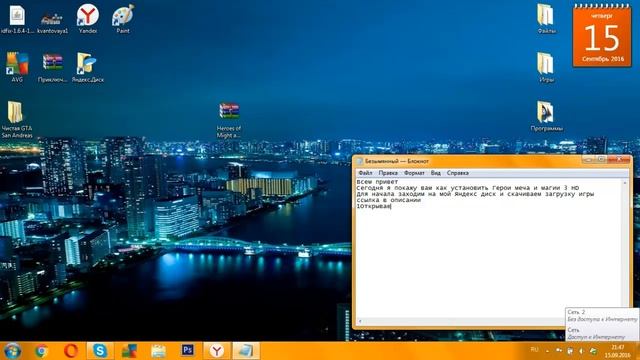The width and height of the screenshot is (640, 360).
Task: Show hidden tray icons arrow
Action: coord(547,351)
